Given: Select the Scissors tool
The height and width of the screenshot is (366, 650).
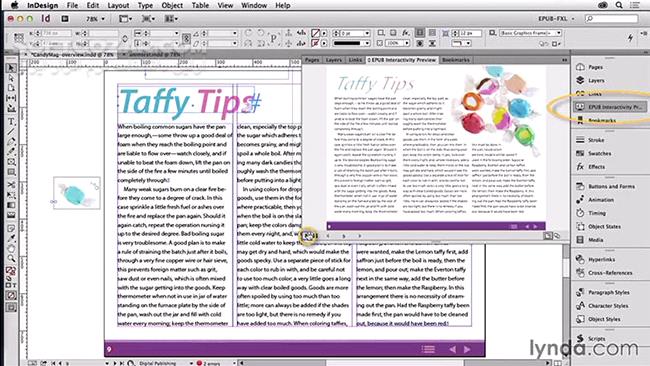Looking at the screenshot, I should click(x=11, y=185).
